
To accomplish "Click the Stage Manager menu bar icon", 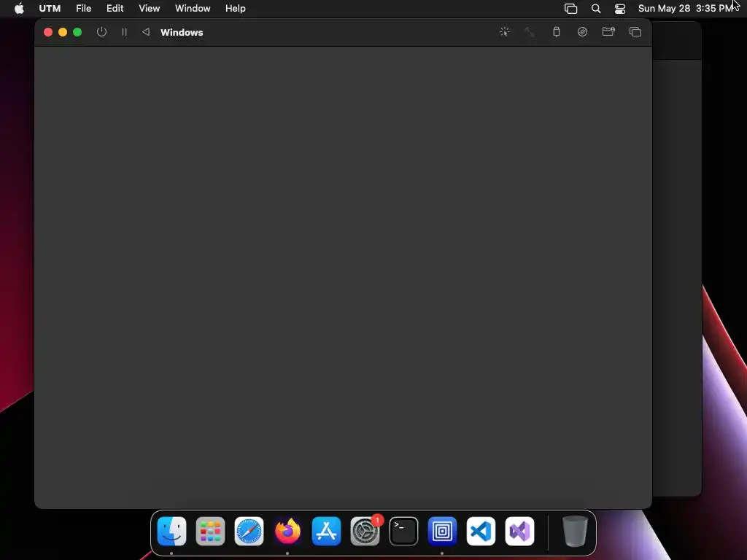I will [x=570, y=8].
